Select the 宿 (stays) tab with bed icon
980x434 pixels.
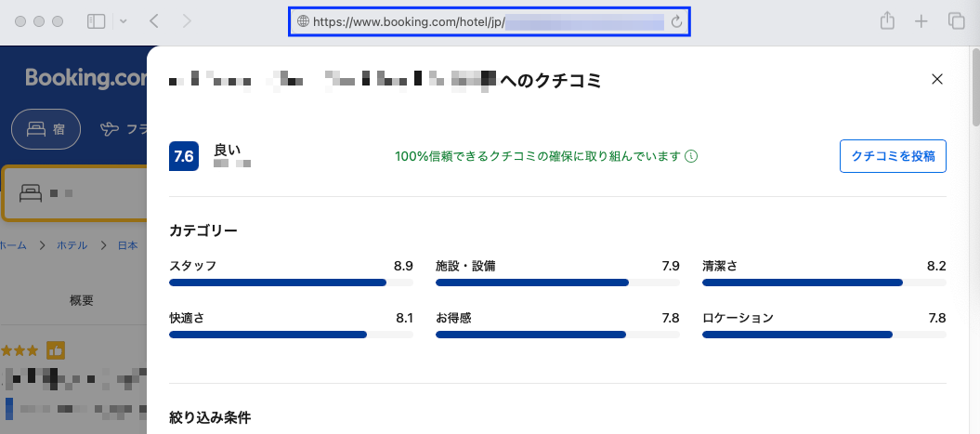point(46,129)
